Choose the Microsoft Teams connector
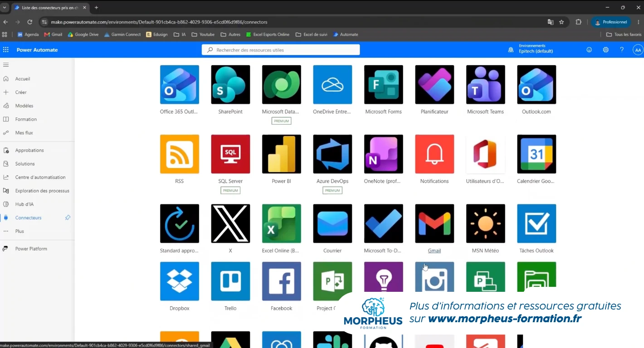Viewport: 644px width, 348px height. pyautogui.click(x=486, y=85)
